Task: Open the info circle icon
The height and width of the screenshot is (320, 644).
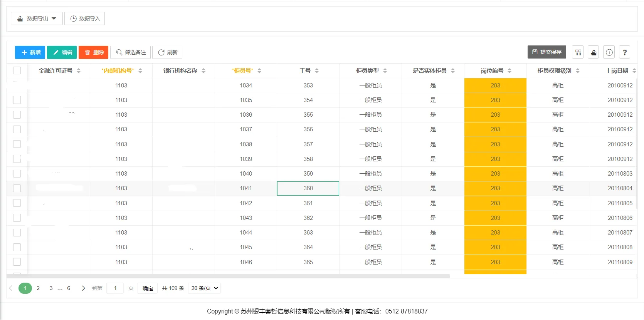Action: point(609,52)
